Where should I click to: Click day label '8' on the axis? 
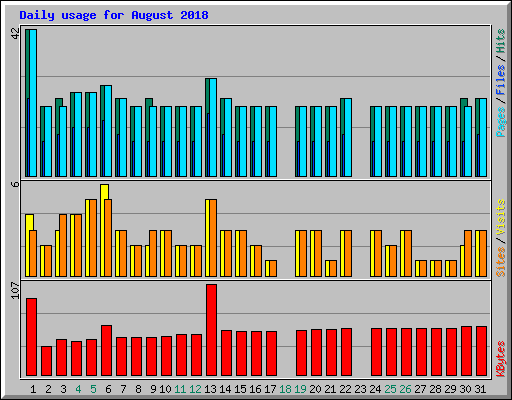tap(138, 389)
